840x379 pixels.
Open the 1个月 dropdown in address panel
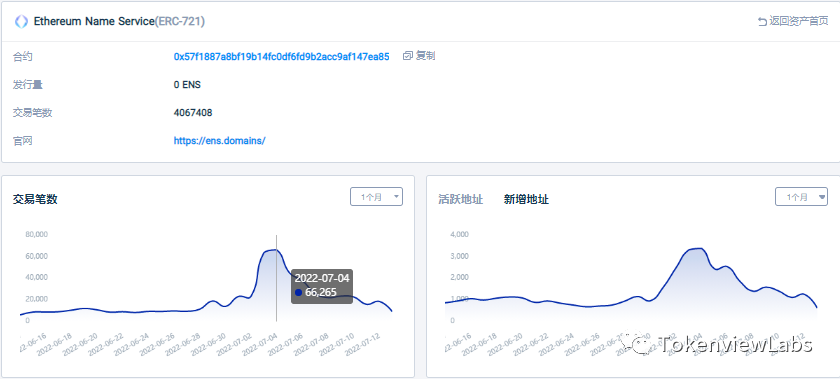click(x=801, y=197)
